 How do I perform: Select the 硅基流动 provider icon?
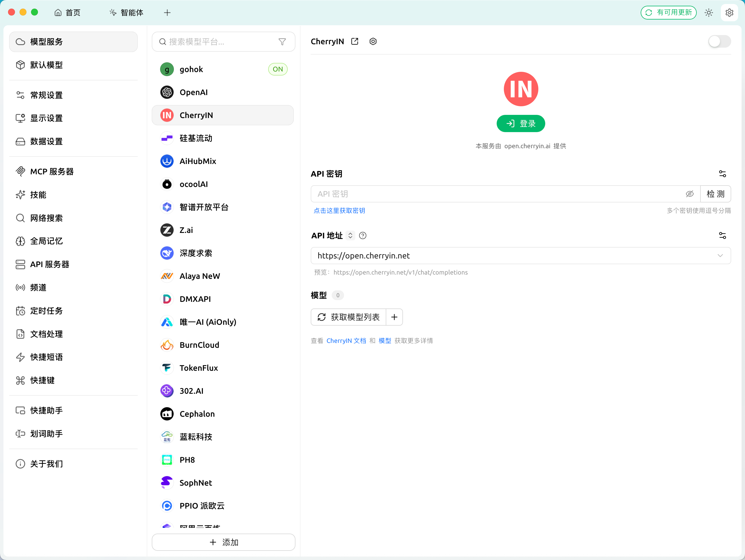coord(167,138)
